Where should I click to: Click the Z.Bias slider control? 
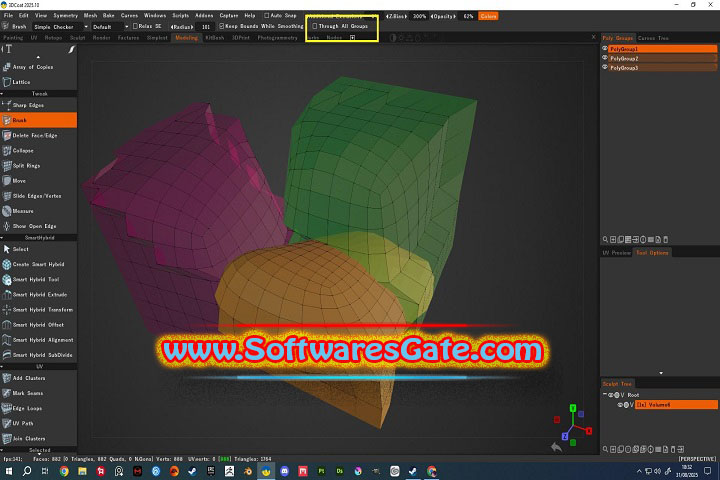(x=396, y=16)
